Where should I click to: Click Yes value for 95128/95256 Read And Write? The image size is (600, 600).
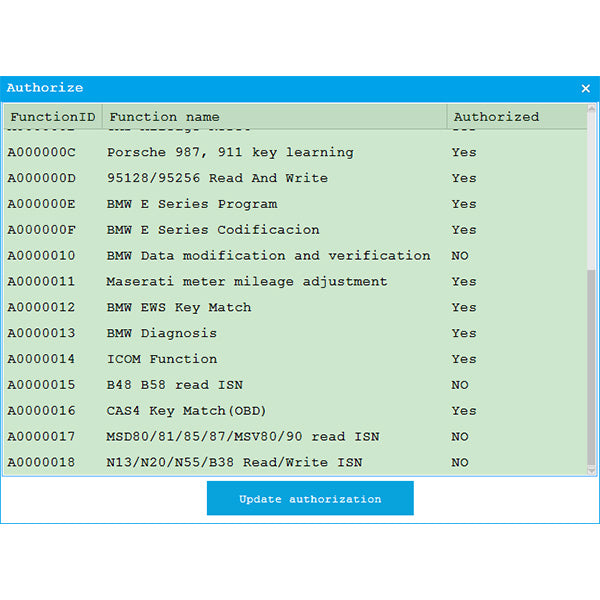[x=464, y=178]
